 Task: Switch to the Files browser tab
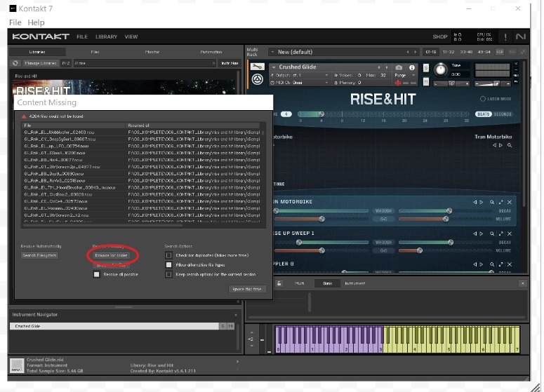(95, 52)
